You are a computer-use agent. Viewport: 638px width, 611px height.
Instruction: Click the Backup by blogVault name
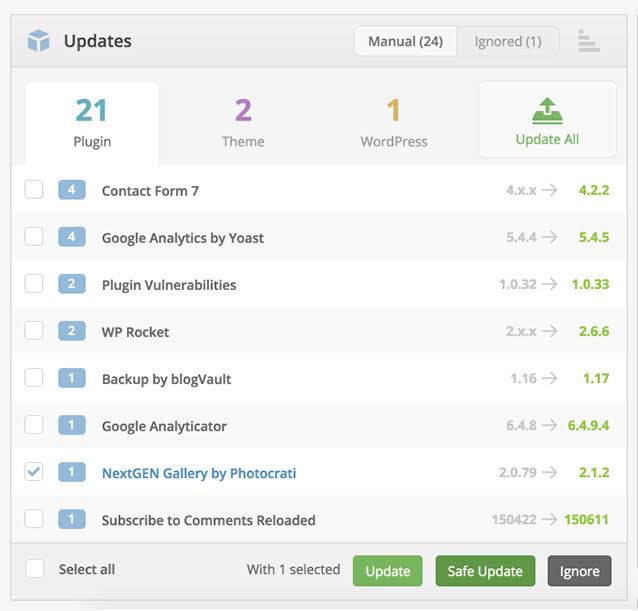coord(166,379)
